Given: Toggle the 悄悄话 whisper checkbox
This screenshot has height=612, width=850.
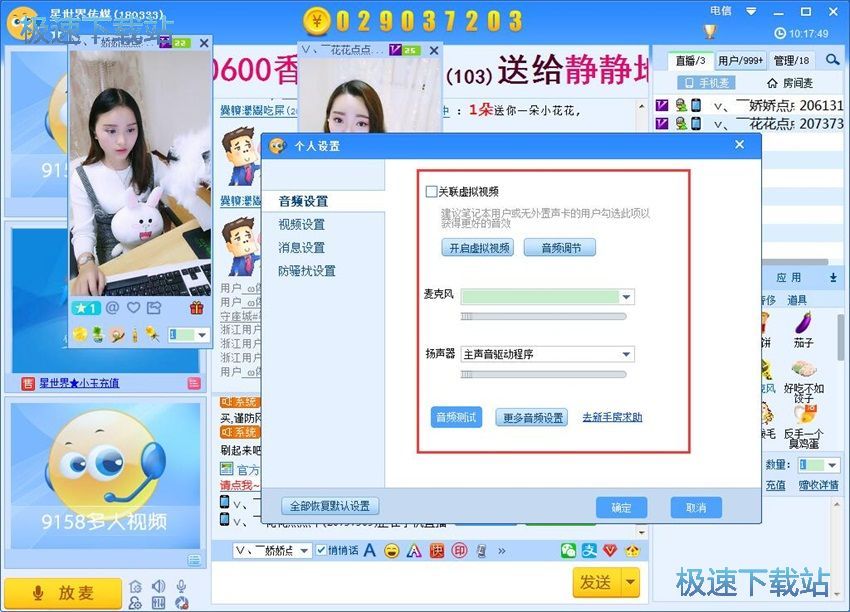Looking at the screenshot, I should 321,550.
